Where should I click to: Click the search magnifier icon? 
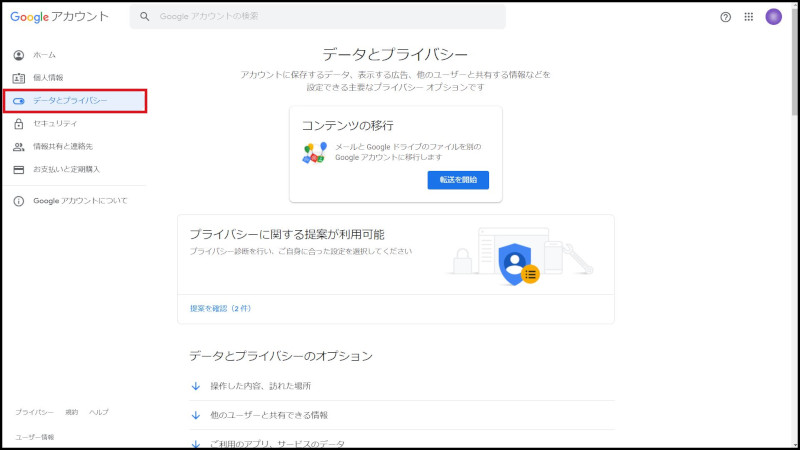pyautogui.click(x=145, y=17)
